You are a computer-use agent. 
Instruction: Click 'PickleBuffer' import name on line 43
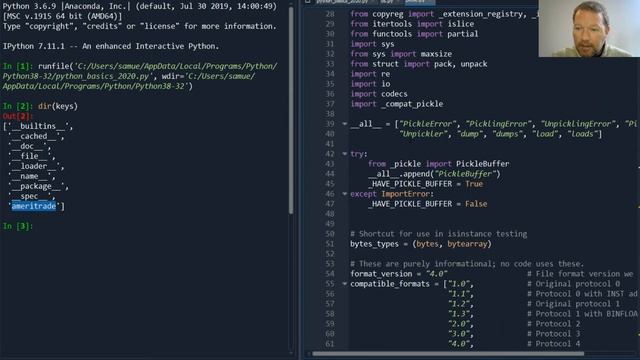(482, 164)
